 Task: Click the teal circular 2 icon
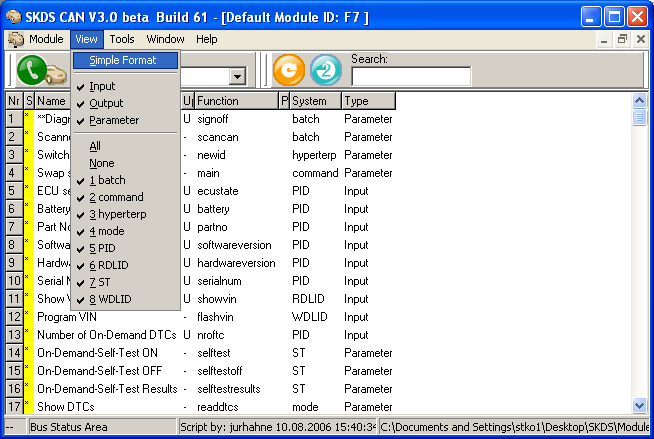point(326,70)
